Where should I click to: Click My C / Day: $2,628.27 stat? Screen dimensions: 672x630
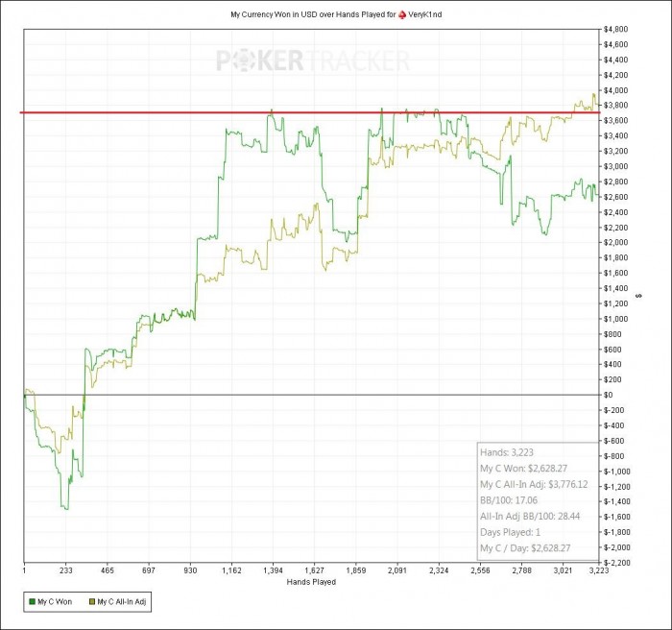tap(525, 548)
